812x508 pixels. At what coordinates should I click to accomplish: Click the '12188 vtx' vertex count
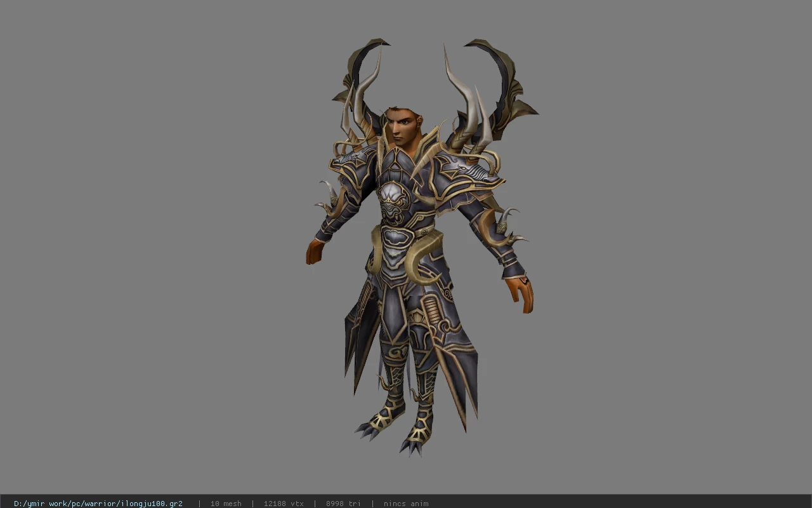(x=284, y=504)
